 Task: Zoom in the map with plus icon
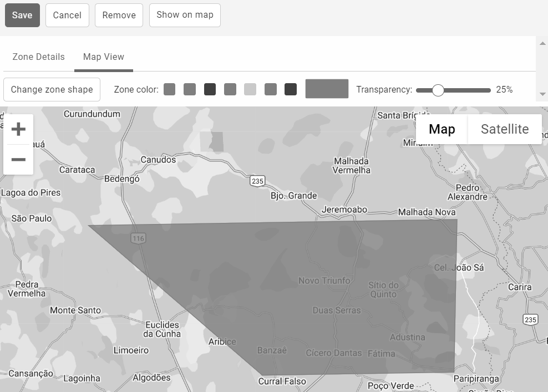coord(18,129)
